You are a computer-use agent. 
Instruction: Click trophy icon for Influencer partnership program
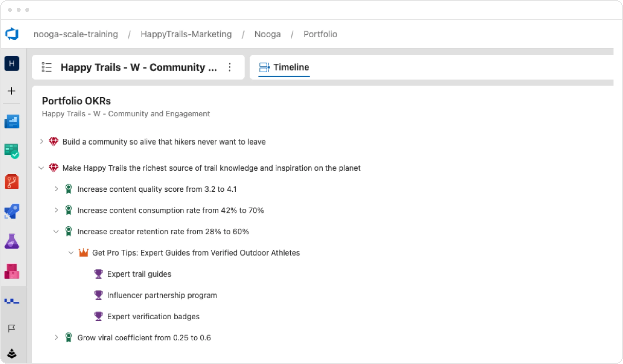pyautogui.click(x=98, y=295)
